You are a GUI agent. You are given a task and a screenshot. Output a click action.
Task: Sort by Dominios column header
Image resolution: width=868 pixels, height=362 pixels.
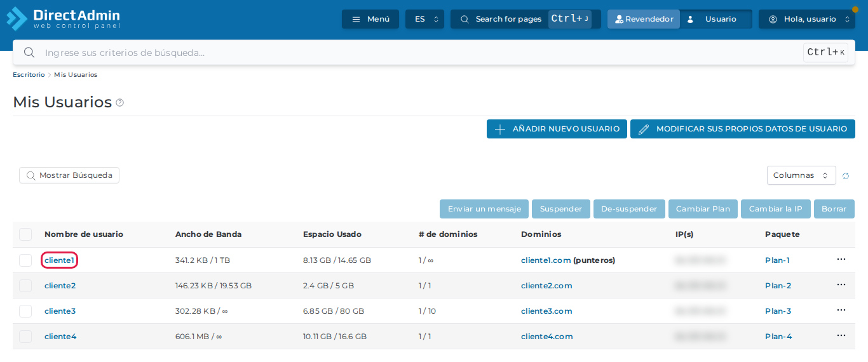click(541, 234)
